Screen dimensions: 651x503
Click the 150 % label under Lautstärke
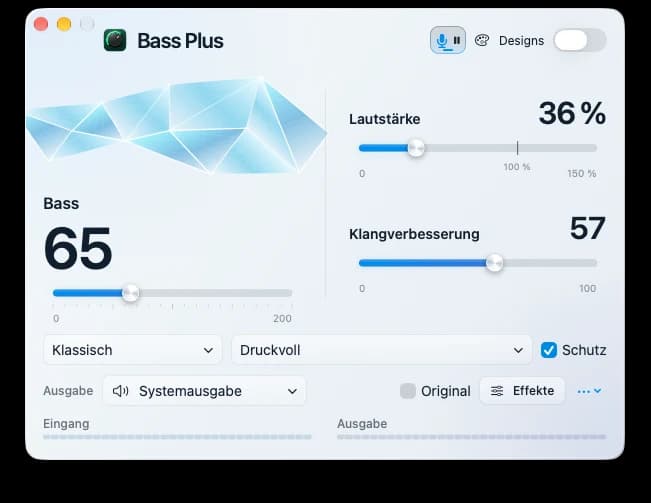click(x=582, y=173)
